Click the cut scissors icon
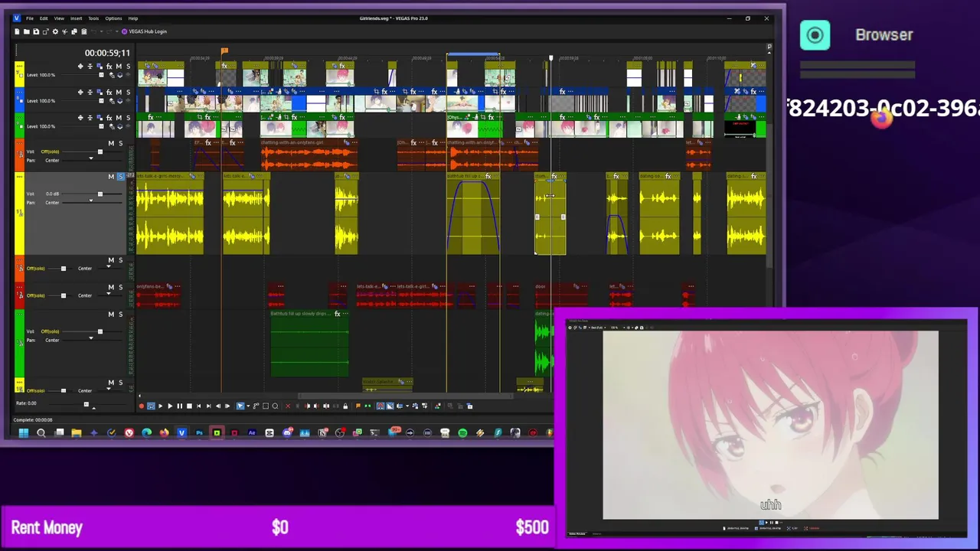The width and height of the screenshot is (980, 551). tap(64, 31)
